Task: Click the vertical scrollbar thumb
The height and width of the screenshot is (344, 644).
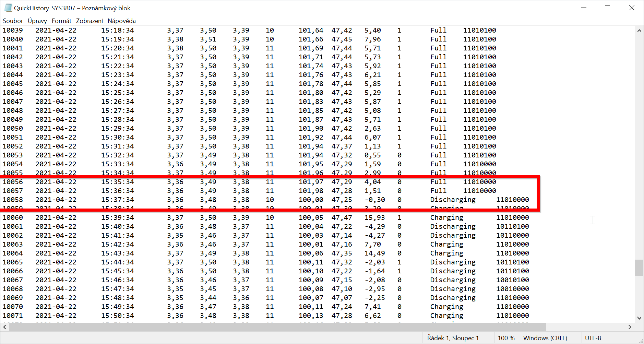Action: click(x=639, y=268)
